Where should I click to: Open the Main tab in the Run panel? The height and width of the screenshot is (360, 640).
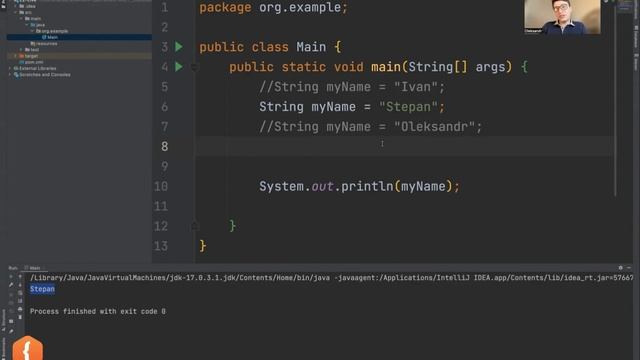pos(35,268)
